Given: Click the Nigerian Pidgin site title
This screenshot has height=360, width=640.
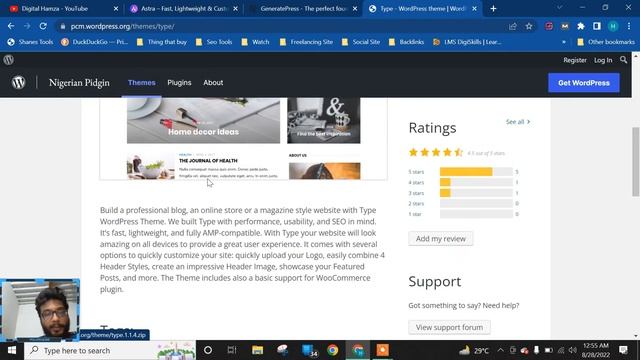Looking at the screenshot, I should pos(79,82).
